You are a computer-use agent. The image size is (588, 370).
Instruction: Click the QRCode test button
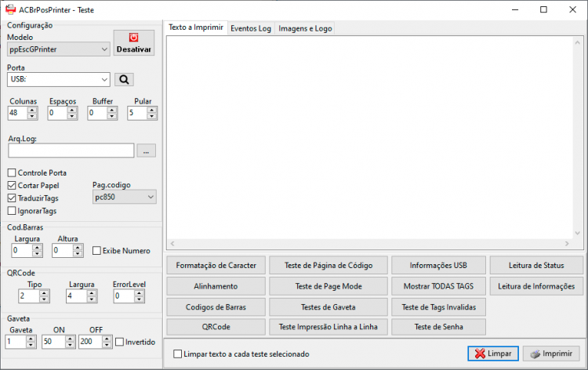click(216, 327)
